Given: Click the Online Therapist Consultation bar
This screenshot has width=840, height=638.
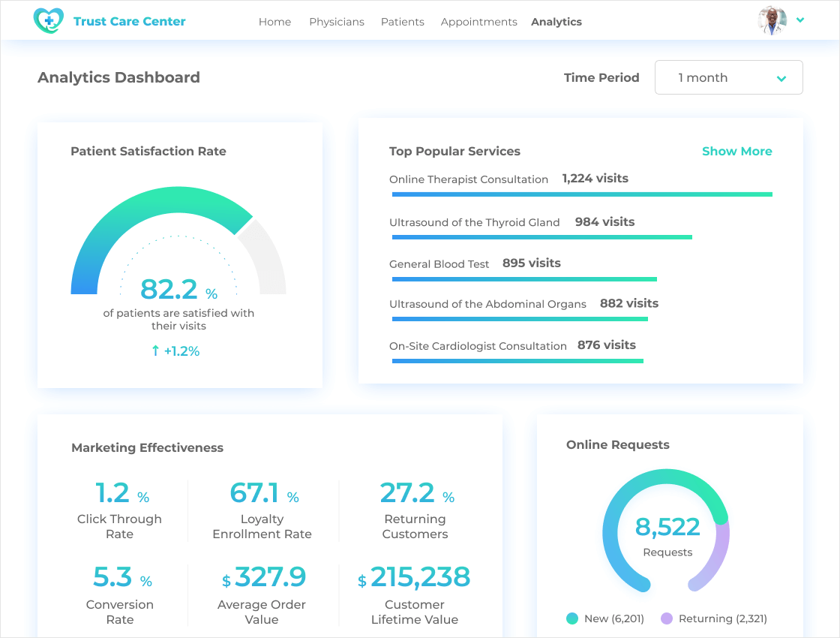Looking at the screenshot, I should [x=581, y=194].
